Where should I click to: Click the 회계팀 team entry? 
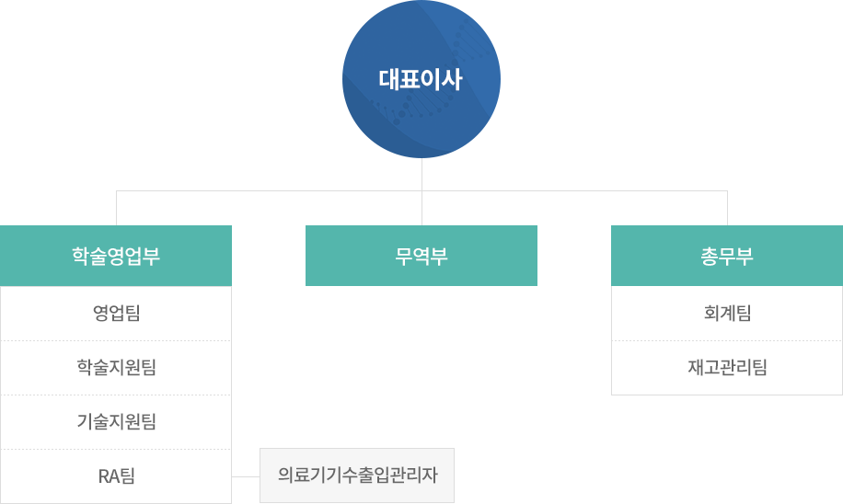(727, 314)
